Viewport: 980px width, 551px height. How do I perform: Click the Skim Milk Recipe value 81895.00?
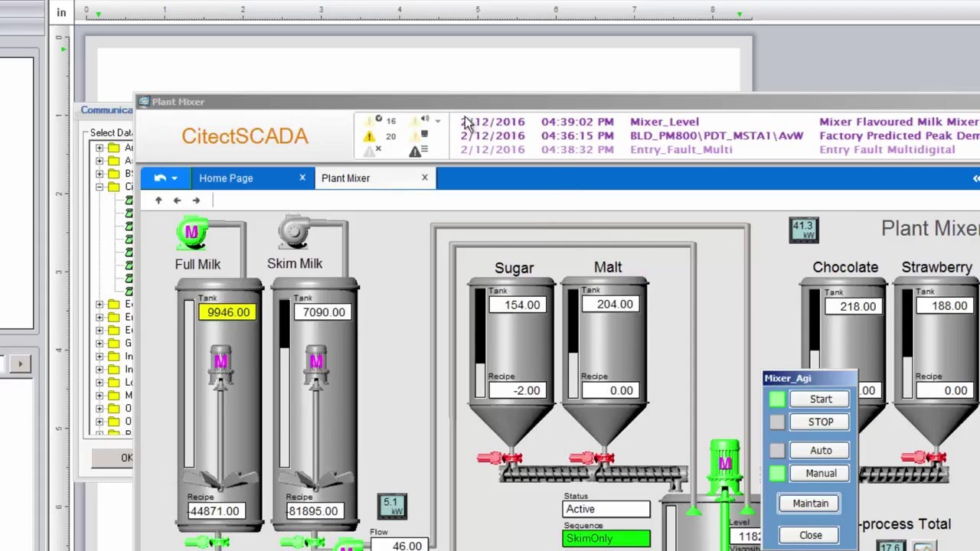tap(315, 511)
